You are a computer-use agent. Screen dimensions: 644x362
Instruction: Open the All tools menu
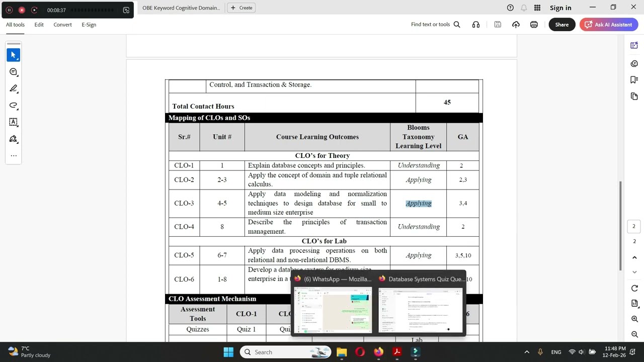pyautogui.click(x=15, y=25)
